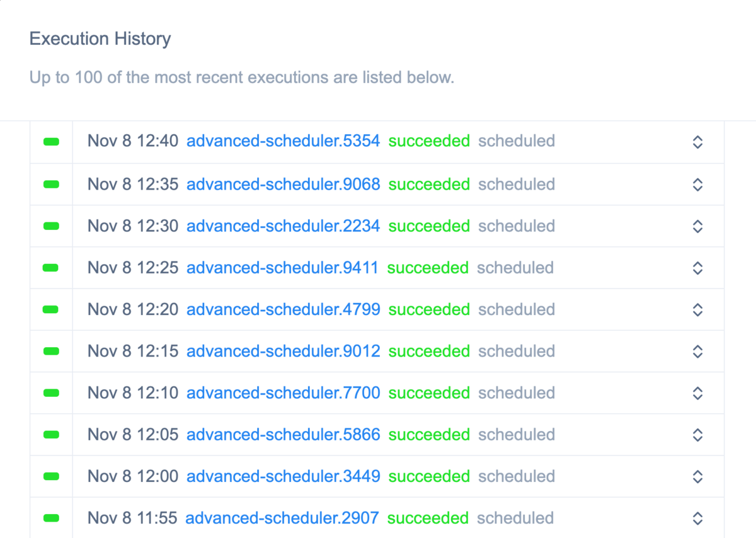Open the advanced-scheduler.9068 execution link
756x538 pixels.
[x=283, y=184]
